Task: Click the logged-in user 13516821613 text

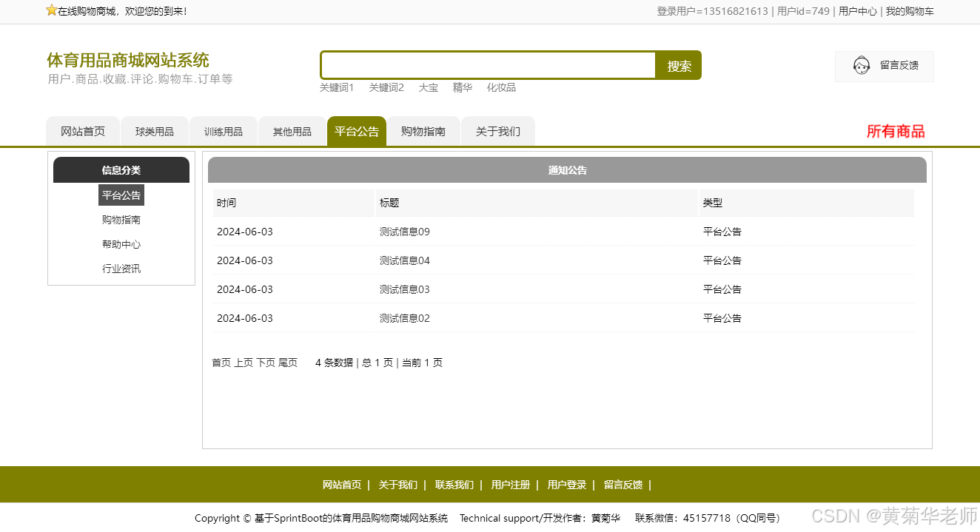Action: coord(712,11)
